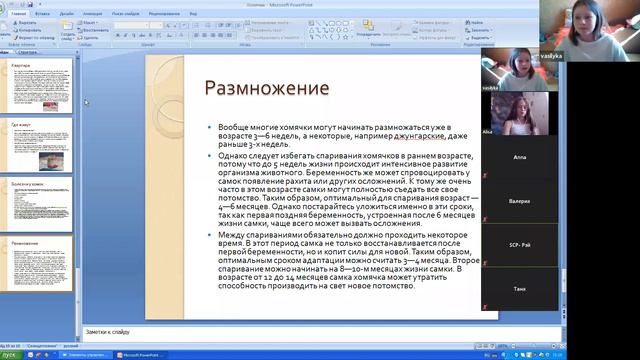Click the Start (пуск) button on taskbar
Screen dimensions: 640x360
tap(10, 355)
